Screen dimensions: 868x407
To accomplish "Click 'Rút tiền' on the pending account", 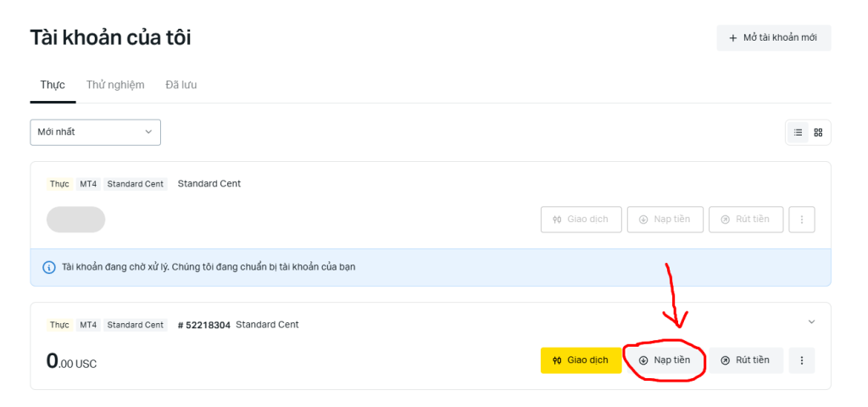I will [745, 220].
